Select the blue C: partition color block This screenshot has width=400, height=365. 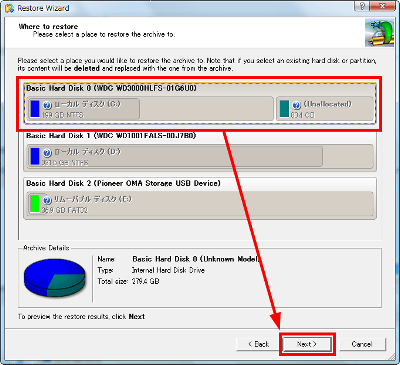click(x=35, y=109)
